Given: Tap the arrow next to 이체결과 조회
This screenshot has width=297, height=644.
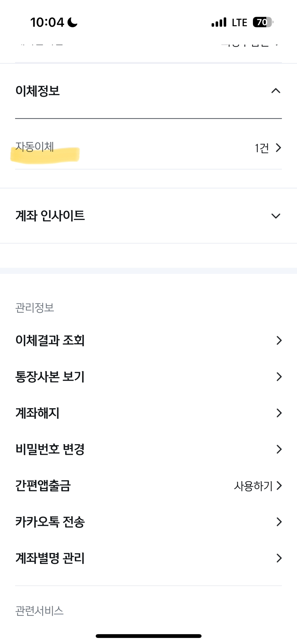Looking at the screenshot, I should click(x=279, y=340).
